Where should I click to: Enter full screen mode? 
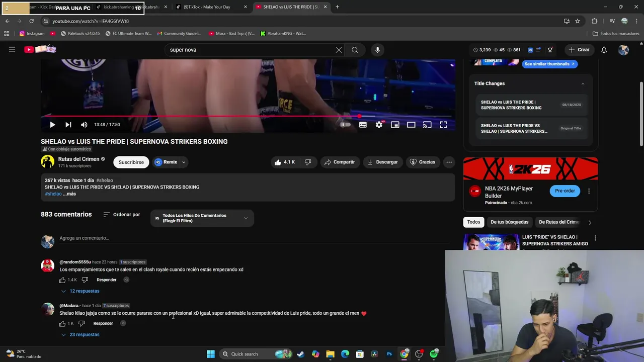[x=443, y=125]
